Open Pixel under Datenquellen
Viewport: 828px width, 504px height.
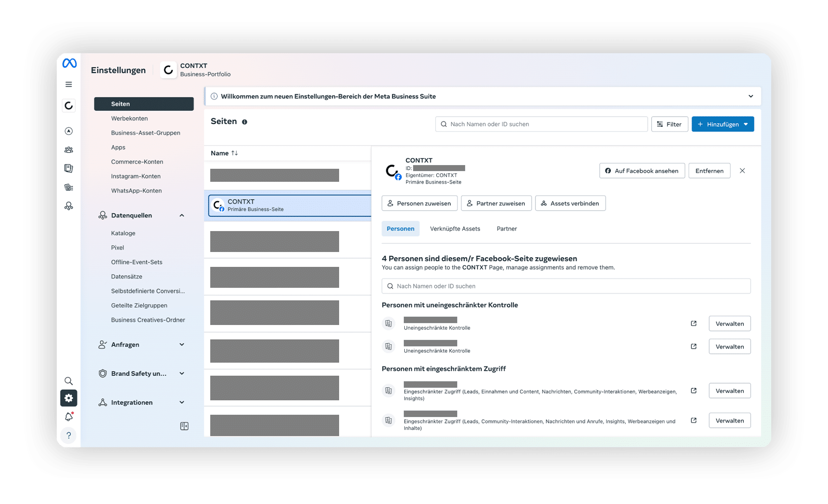tap(118, 248)
